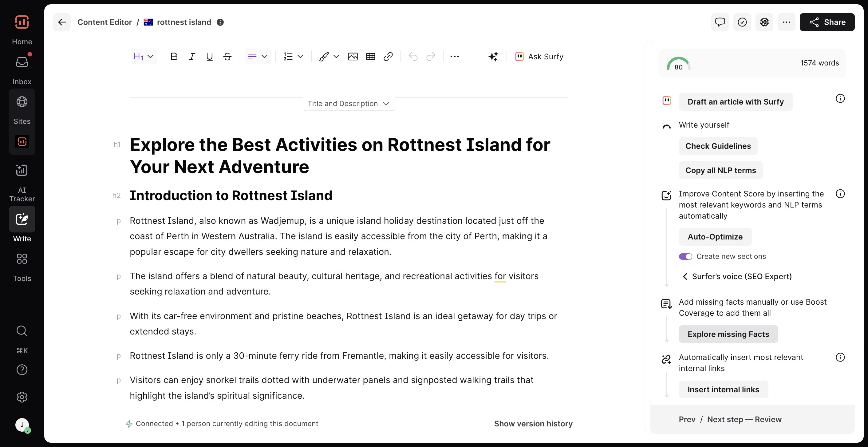868x447 pixels.
Task: Click the Write yourself label
Action: click(704, 125)
